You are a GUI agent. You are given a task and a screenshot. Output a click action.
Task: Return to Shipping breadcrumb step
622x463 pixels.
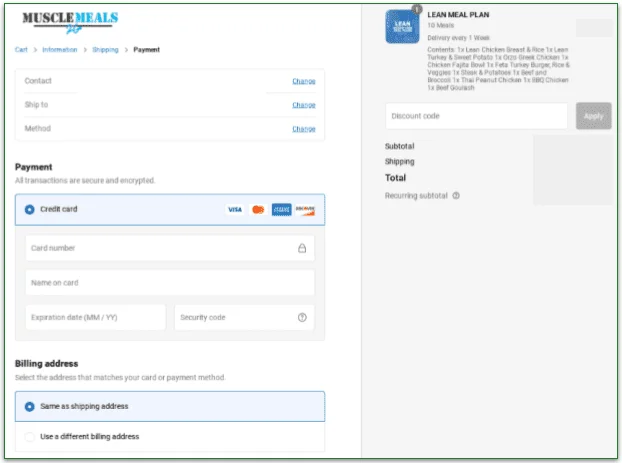pyautogui.click(x=106, y=50)
